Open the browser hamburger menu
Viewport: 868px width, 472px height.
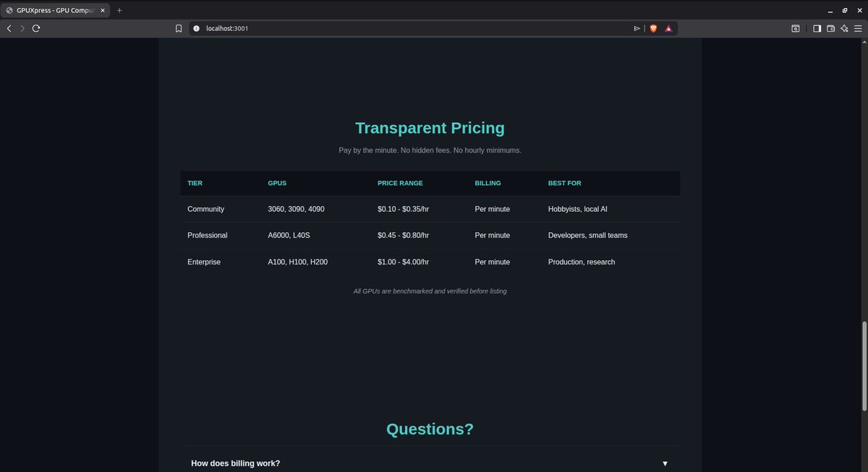click(x=858, y=28)
